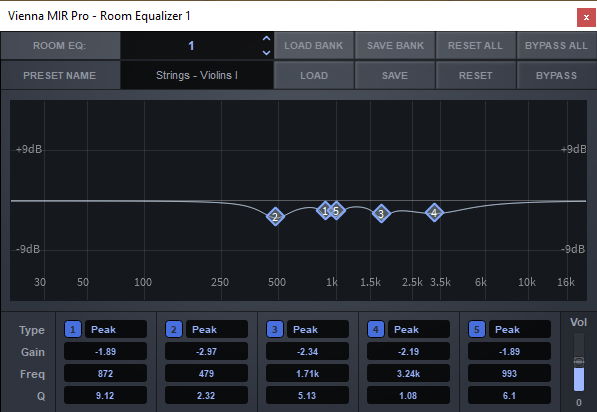Open band 5 filter type Peak dropdown

coord(519,329)
